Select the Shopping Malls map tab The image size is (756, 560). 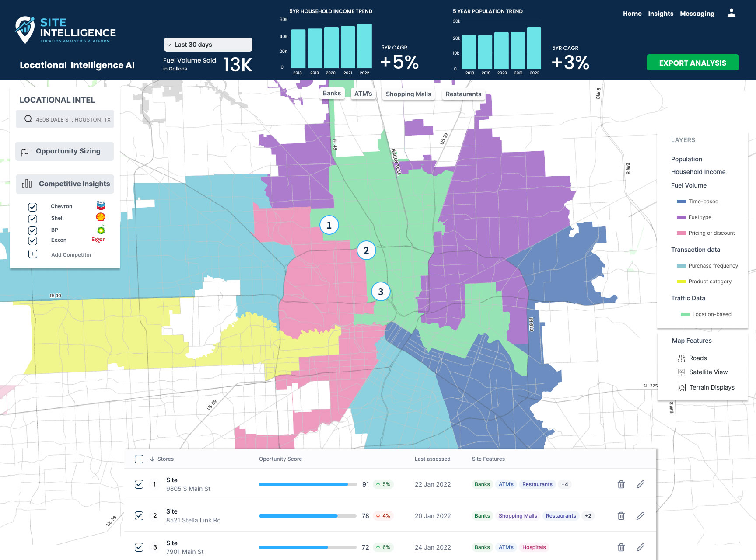[x=408, y=94]
